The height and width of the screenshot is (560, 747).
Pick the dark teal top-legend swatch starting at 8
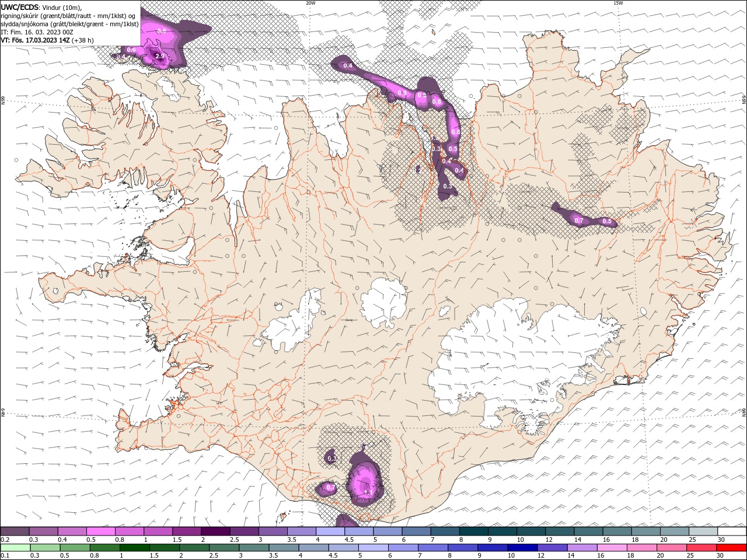pyautogui.click(x=473, y=531)
